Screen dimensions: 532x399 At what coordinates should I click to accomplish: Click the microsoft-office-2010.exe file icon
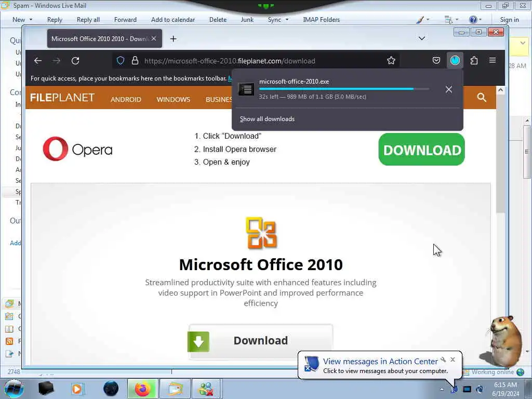coord(246,89)
